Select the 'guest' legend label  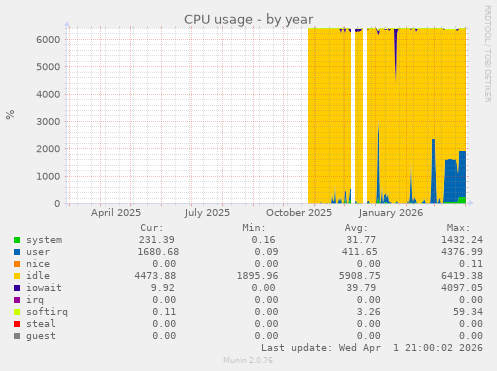[x=41, y=336]
